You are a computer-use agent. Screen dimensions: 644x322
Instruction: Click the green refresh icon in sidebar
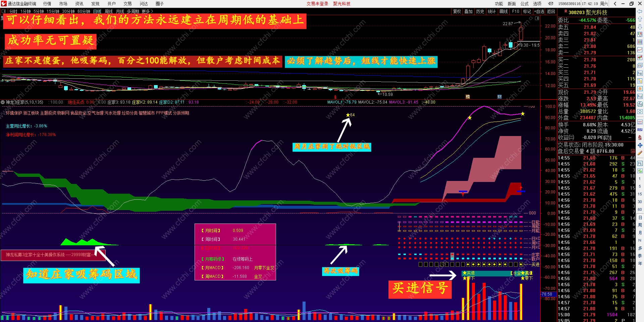point(640,171)
